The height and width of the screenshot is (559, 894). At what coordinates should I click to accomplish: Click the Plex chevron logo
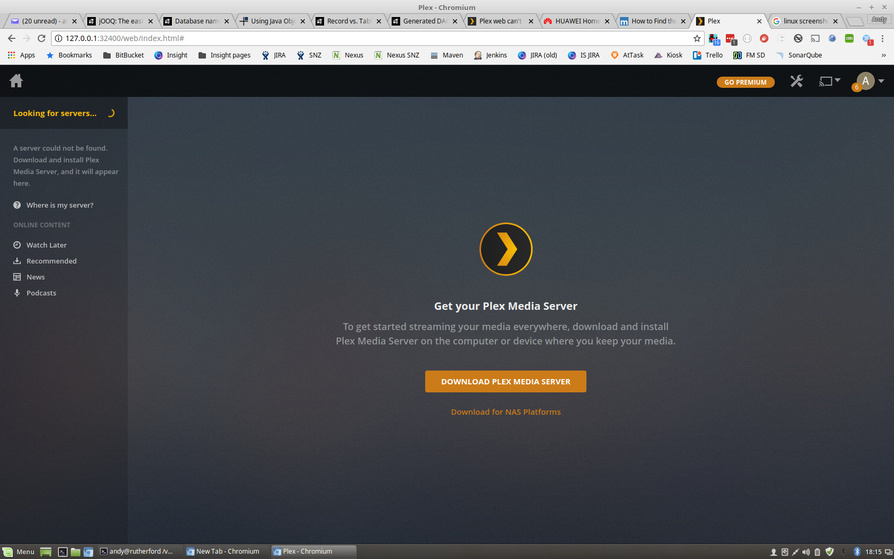(506, 249)
